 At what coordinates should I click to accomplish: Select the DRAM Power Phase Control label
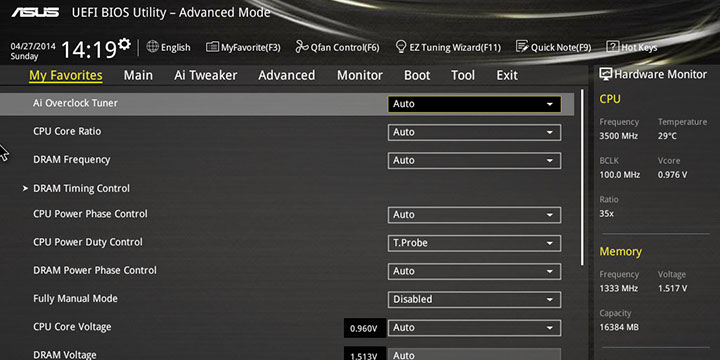pos(95,270)
